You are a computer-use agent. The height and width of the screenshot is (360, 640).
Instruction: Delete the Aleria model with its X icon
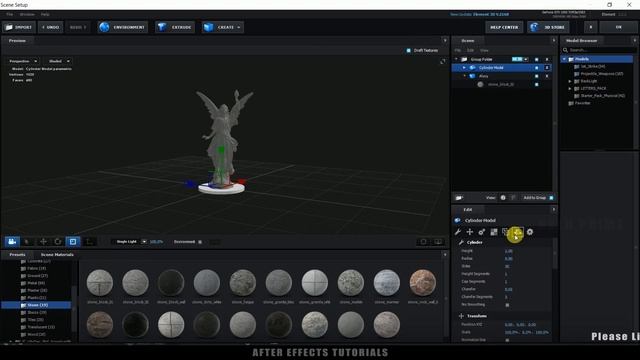[547, 76]
